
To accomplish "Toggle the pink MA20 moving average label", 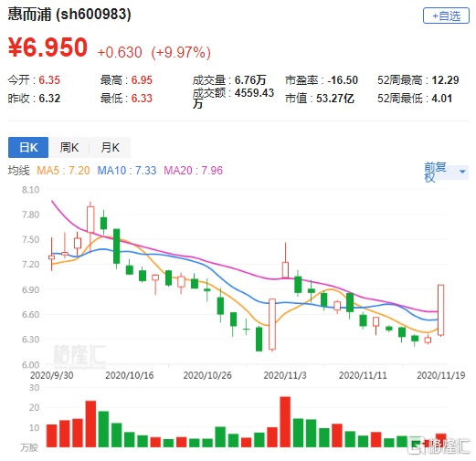I will point(194,171).
